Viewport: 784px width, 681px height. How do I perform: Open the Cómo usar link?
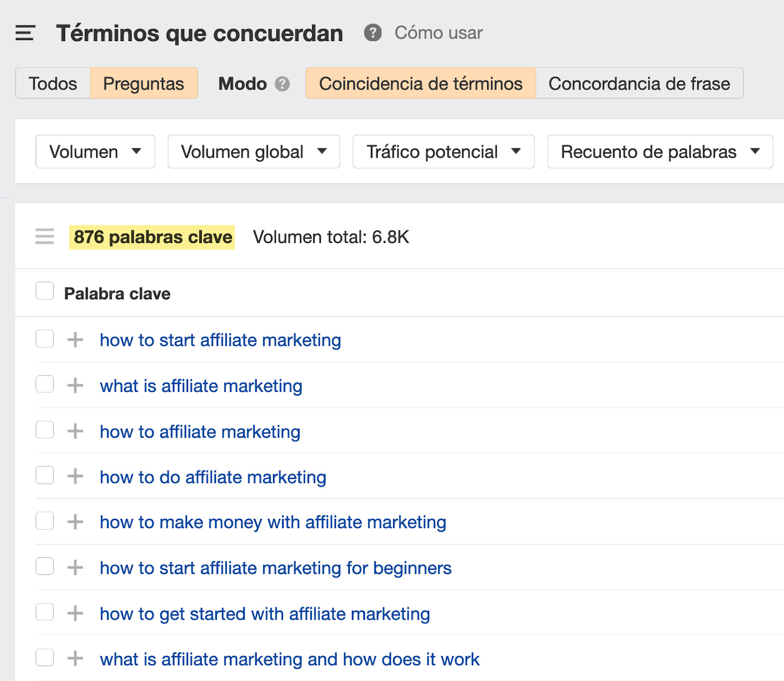(x=439, y=33)
